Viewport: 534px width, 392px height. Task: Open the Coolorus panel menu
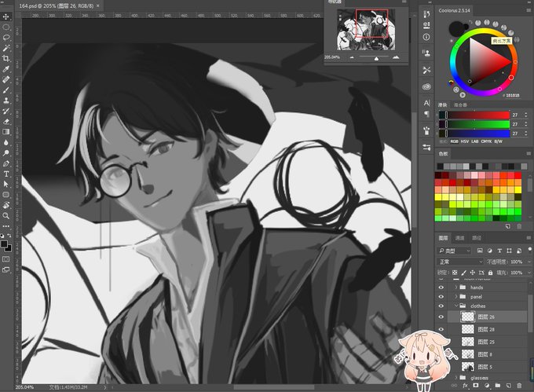[529, 10]
